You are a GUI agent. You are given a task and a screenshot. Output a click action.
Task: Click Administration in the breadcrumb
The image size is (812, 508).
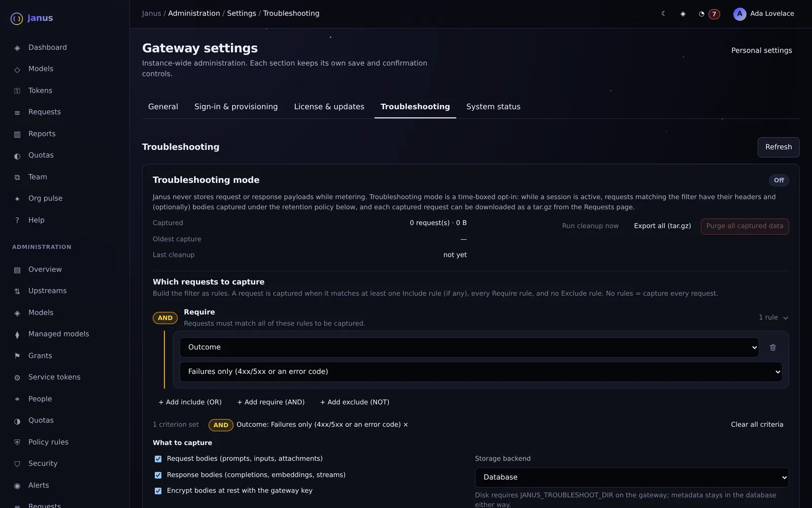point(194,14)
